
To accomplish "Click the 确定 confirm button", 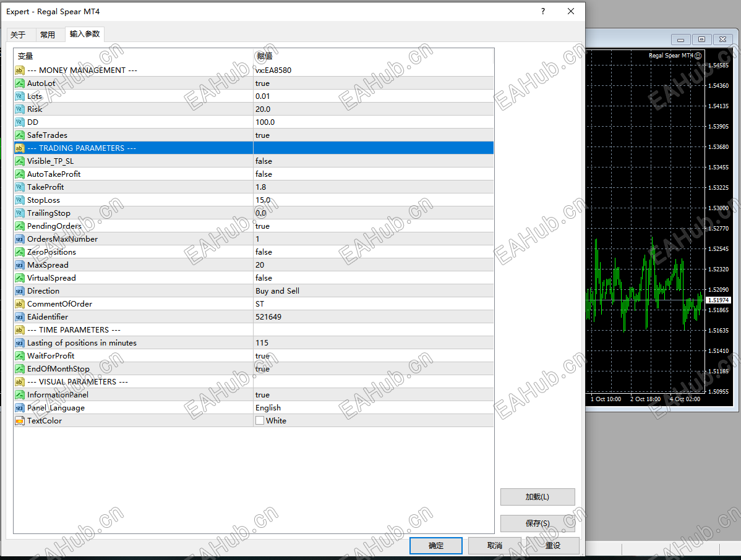I will [435, 546].
